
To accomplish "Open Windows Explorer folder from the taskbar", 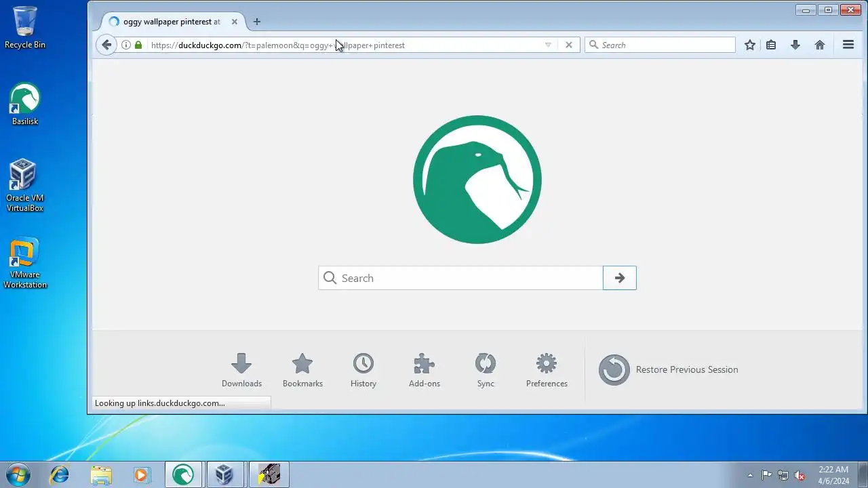I will coord(100,474).
